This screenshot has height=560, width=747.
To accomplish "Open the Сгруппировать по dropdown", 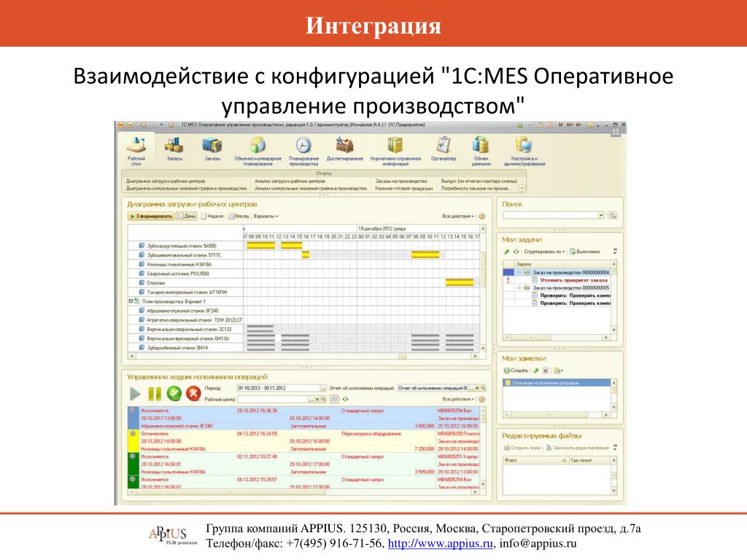I will (x=544, y=252).
